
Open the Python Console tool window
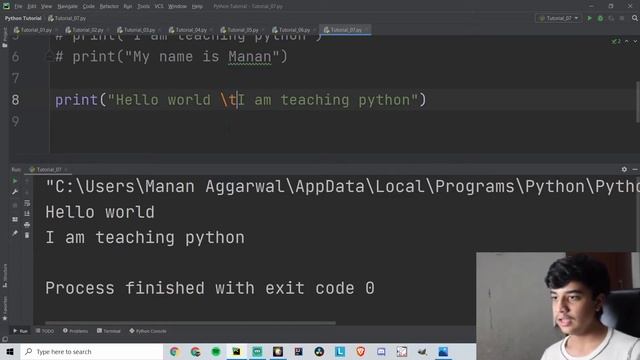point(148,331)
